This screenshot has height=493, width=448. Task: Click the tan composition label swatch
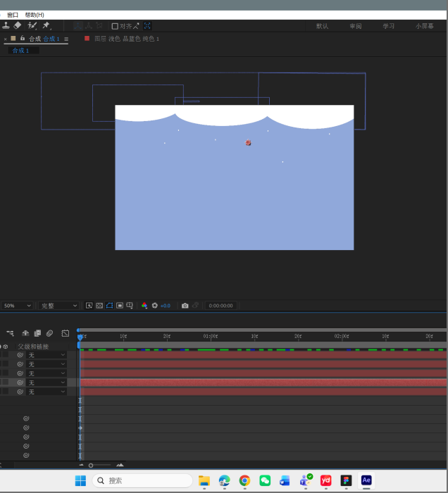coord(13,38)
